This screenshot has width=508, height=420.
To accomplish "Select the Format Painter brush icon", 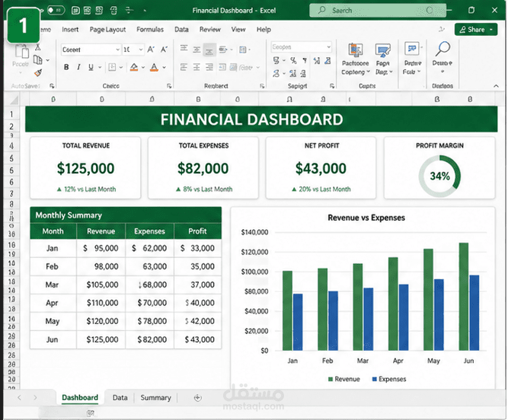I will click(38, 73).
